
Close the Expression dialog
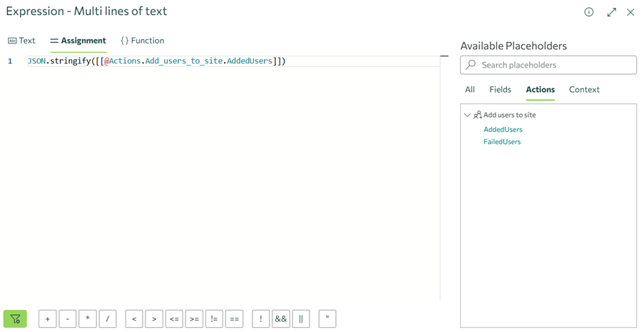pyautogui.click(x=630, y=12)
